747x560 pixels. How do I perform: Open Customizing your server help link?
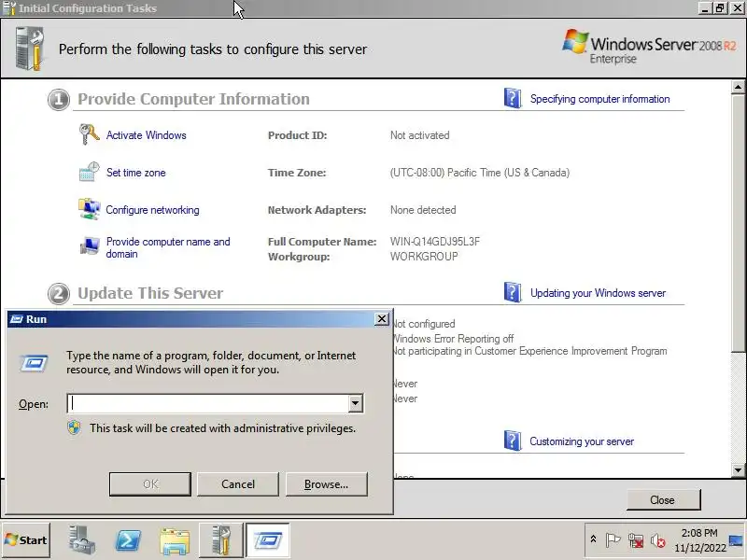582,441
